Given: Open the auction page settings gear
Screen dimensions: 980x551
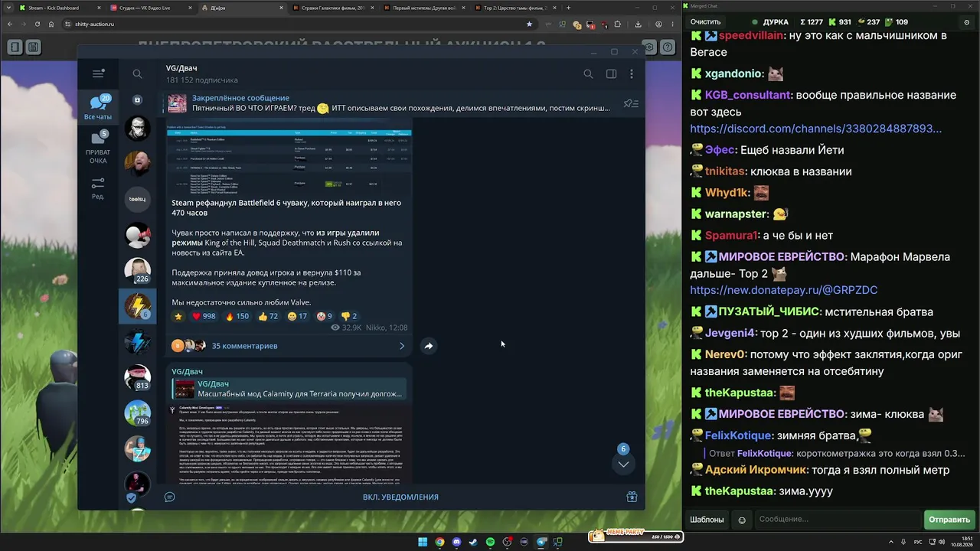Looking at the screenshot, I should click(650, 47).
